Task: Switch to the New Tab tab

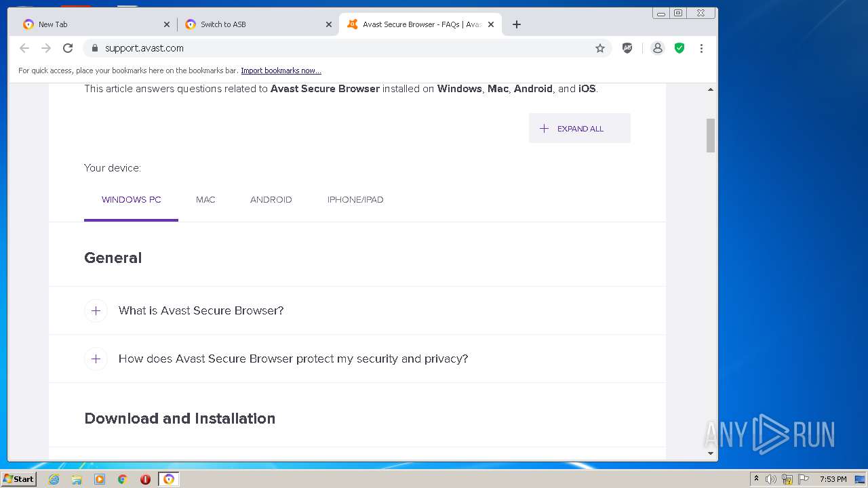Action: click(x=95, y=24)
